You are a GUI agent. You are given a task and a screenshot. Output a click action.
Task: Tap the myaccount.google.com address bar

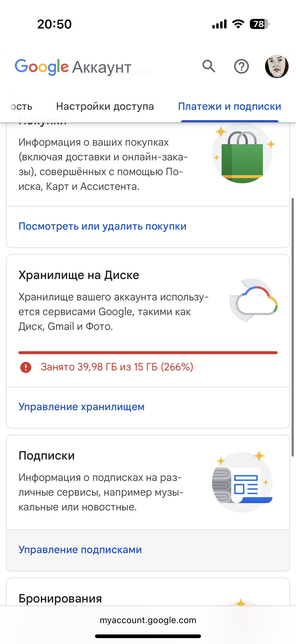148,620
